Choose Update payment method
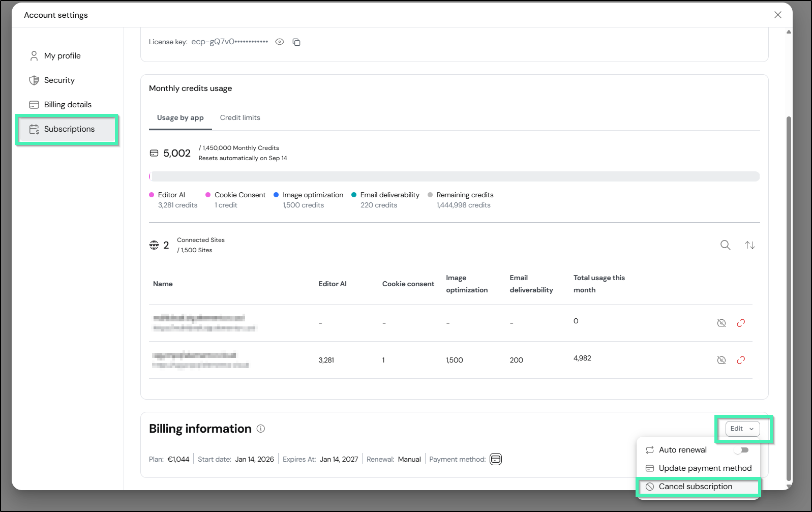 (699, 468)
